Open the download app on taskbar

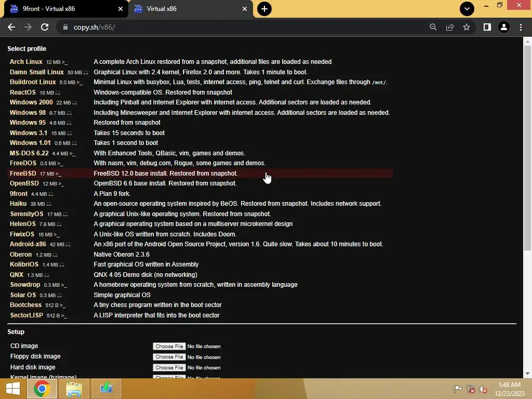click(x=106, y=389)
